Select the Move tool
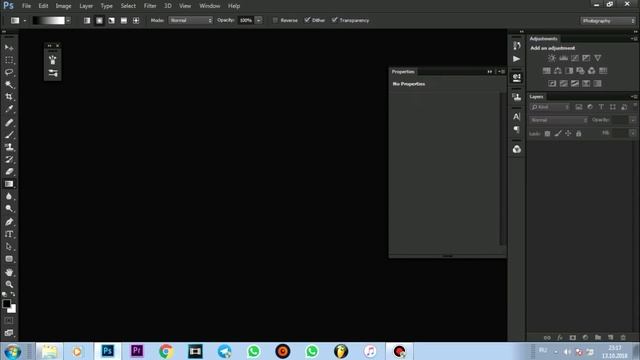Viewport: 640px width, 360px height. click(x=9, y=48)
